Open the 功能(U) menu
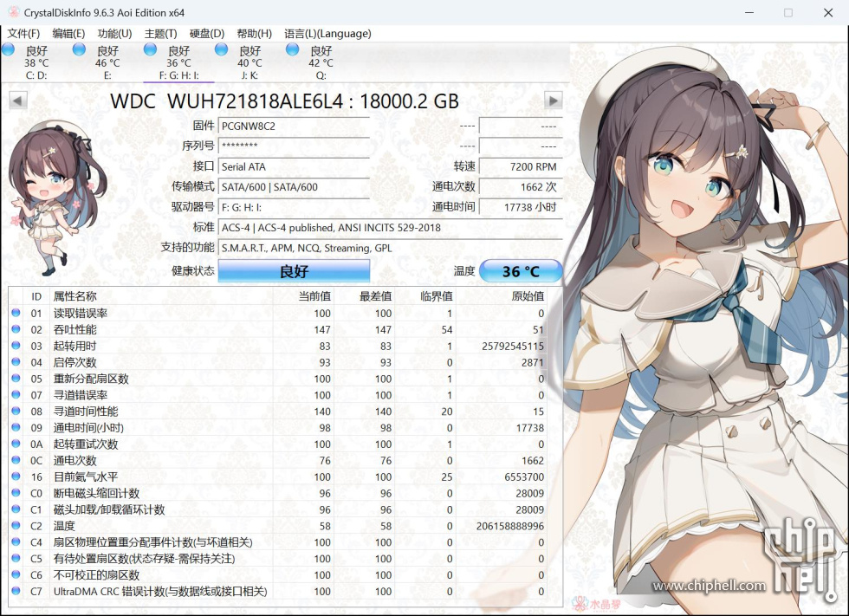 tap(114, 34)
